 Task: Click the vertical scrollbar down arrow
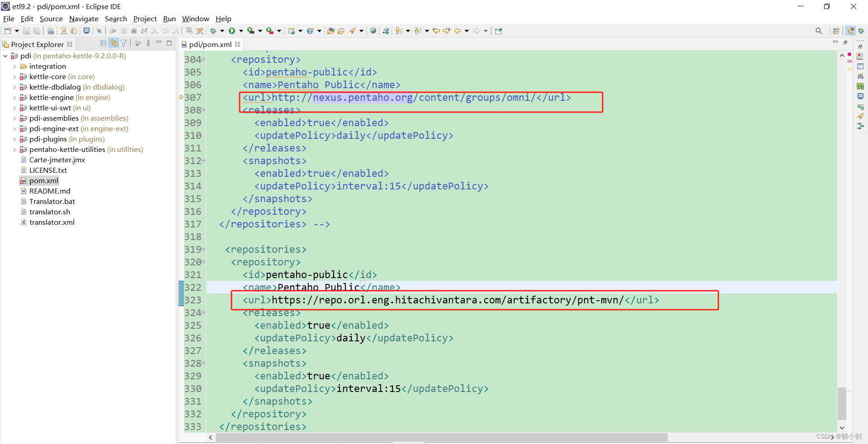(x=842, y=428)
